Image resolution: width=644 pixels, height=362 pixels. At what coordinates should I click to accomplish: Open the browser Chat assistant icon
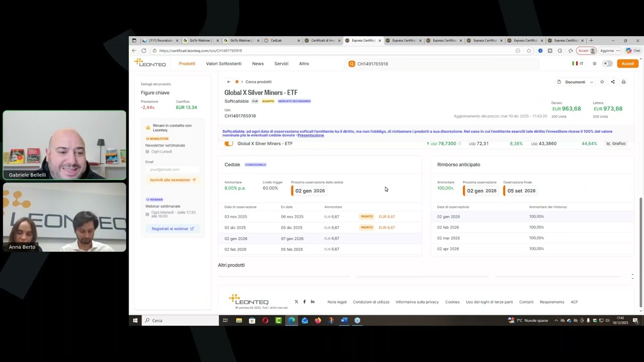[633, 51]
